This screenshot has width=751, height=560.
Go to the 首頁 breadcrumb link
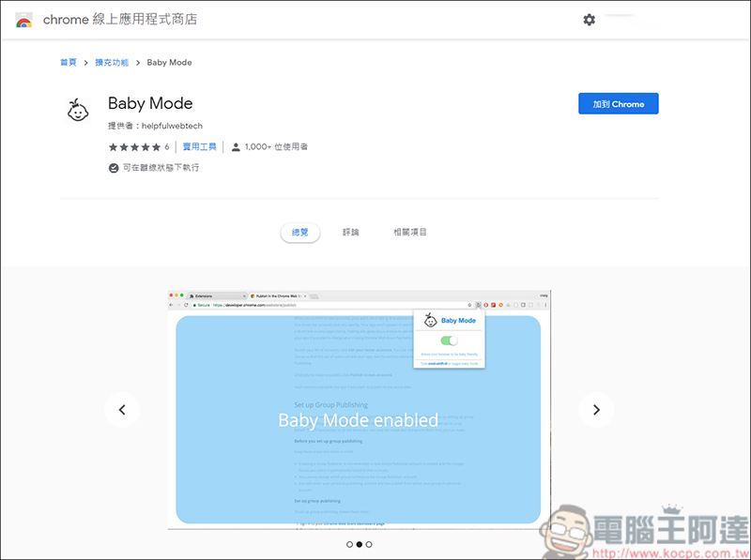click(x=69, y=62)
